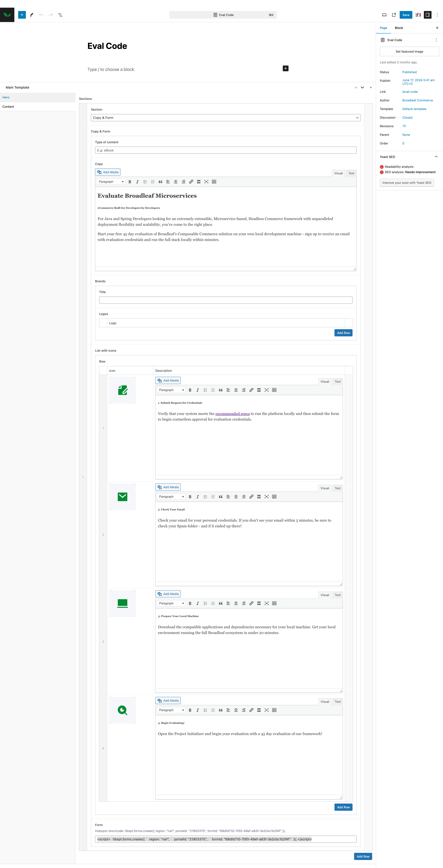Toggle fullscreen in Copy editor toolbar
Image resolution: width=443 pixels, height=868 pixels.
(206, 182)
